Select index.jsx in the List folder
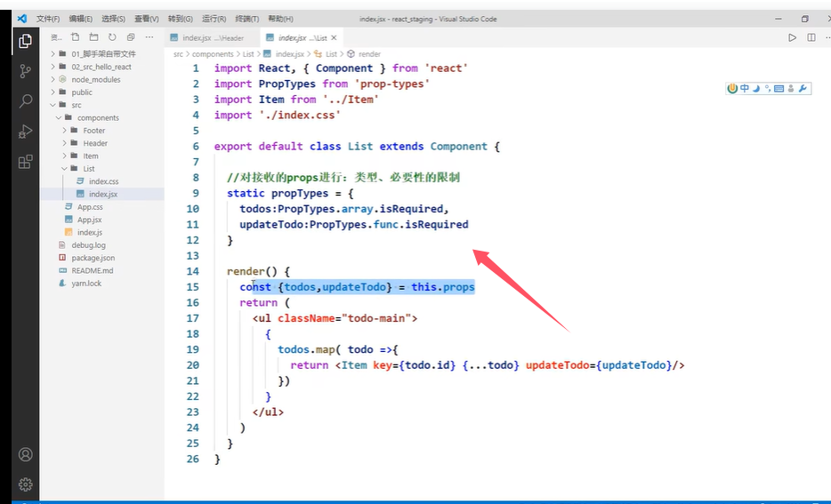This screenshot has height=504, width=831. pyautogui.click(x=101, y=194)
